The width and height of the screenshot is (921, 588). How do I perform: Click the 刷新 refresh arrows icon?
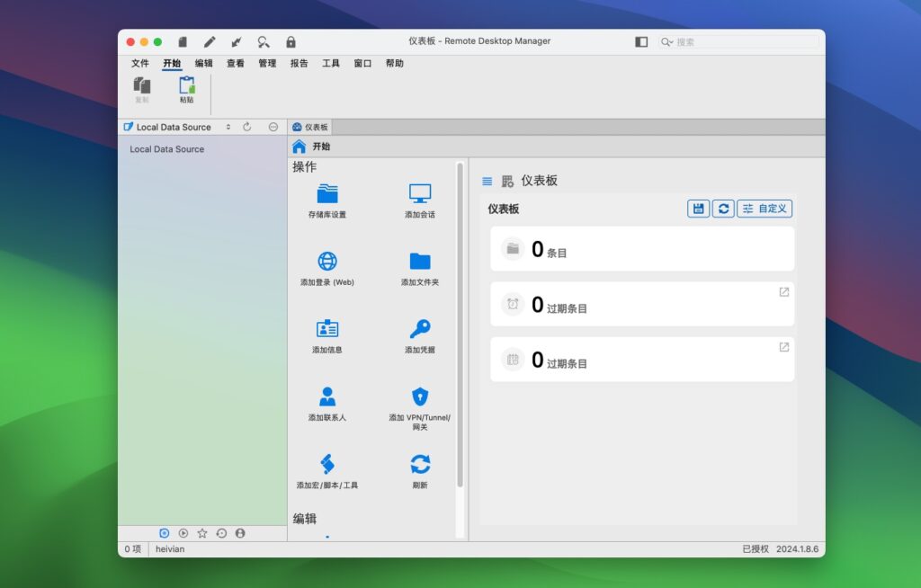pos(419,464)
